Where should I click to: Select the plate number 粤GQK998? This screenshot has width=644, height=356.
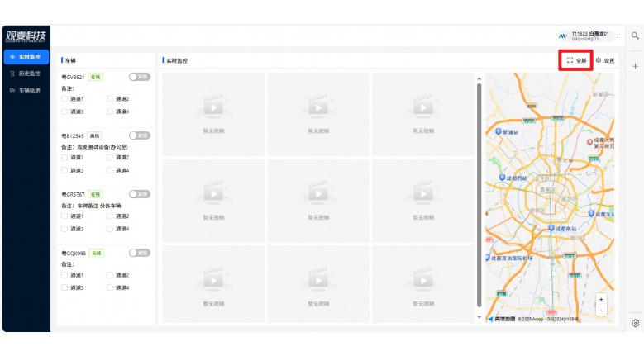point(74,253)
